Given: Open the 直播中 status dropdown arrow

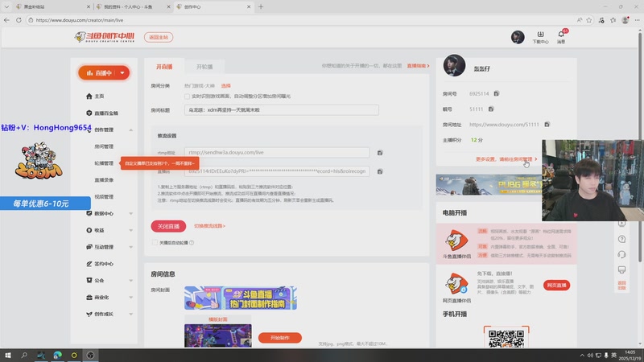Looking at the screenshot, I should click(x=122, y=72).
